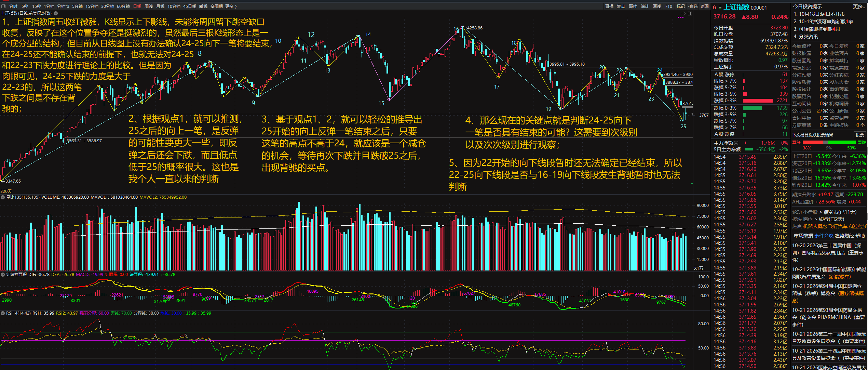
Task: Collapse the MACD 红绿柱面积 indicator toggle
Action: pos(3,275)
